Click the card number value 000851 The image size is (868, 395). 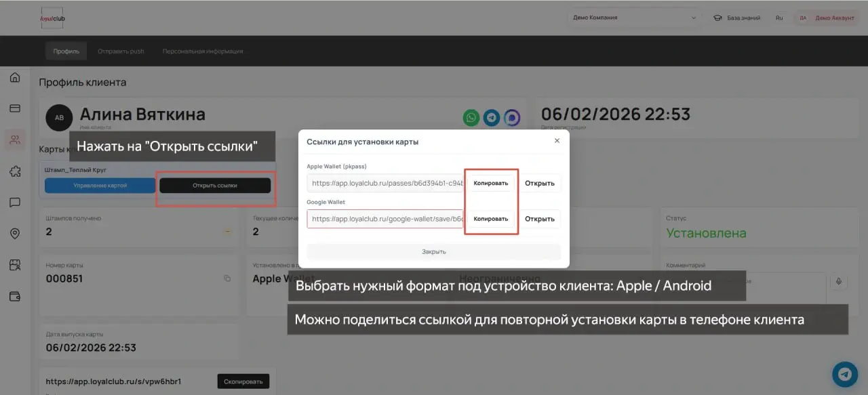(x=64, y=278)
